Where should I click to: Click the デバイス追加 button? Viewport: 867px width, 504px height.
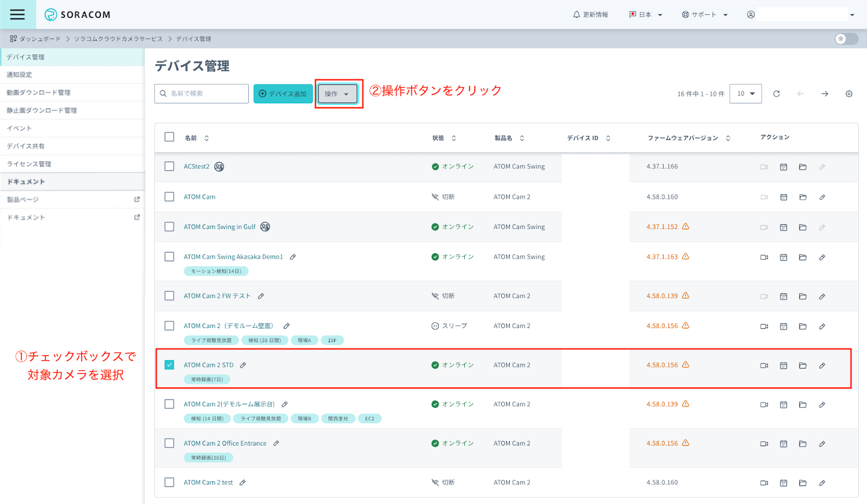click(283, 94)
